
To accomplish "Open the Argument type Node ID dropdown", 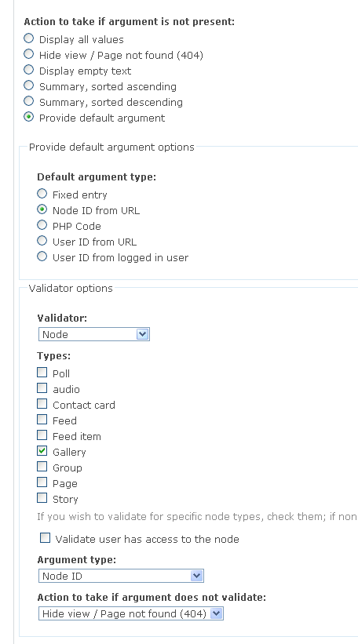I will coord(121,576).
